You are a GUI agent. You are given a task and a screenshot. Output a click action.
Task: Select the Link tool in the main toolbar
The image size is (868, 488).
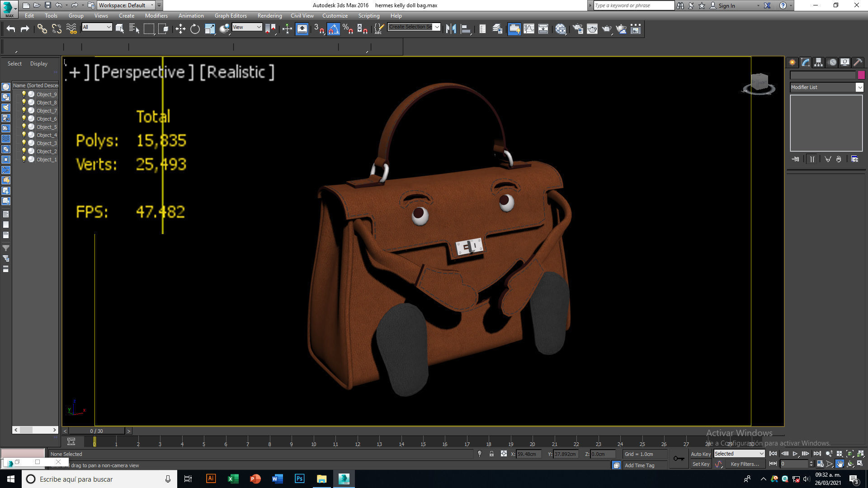(x=42, y=29)
